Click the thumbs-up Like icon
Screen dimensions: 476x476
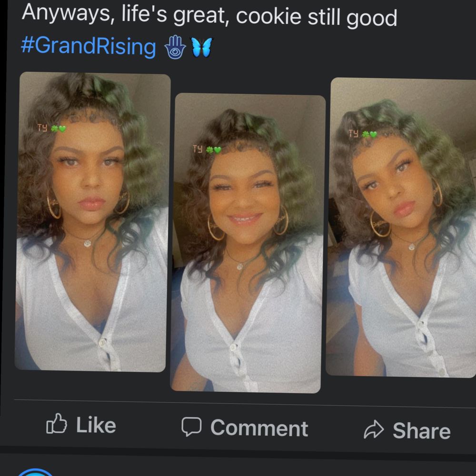[x=57, y=423]
